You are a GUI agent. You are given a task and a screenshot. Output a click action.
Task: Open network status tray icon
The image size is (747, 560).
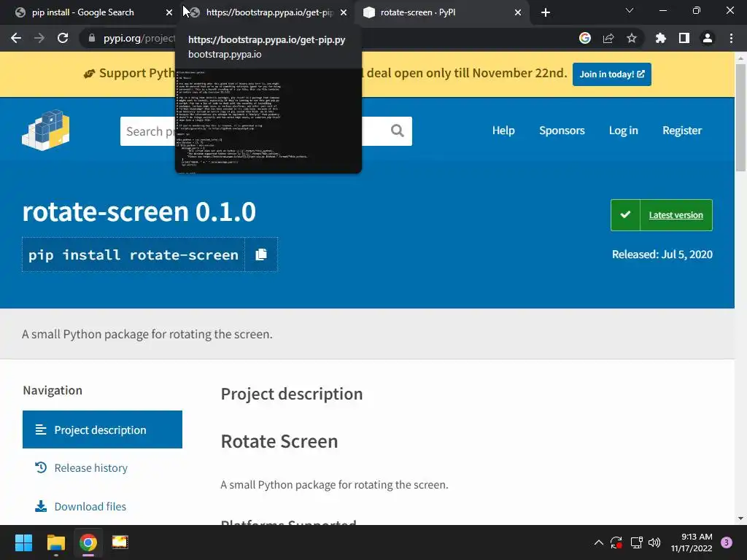point(636,542)
